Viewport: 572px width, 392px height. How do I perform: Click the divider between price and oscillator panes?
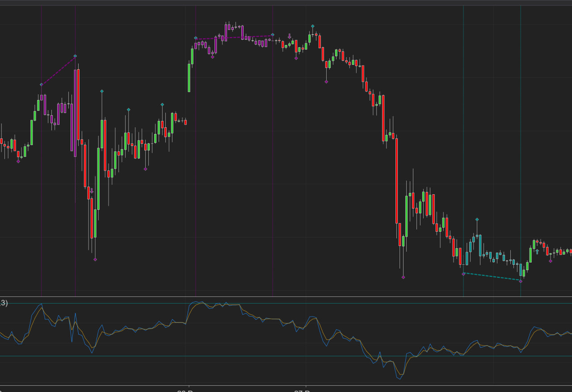coord(286,296)
